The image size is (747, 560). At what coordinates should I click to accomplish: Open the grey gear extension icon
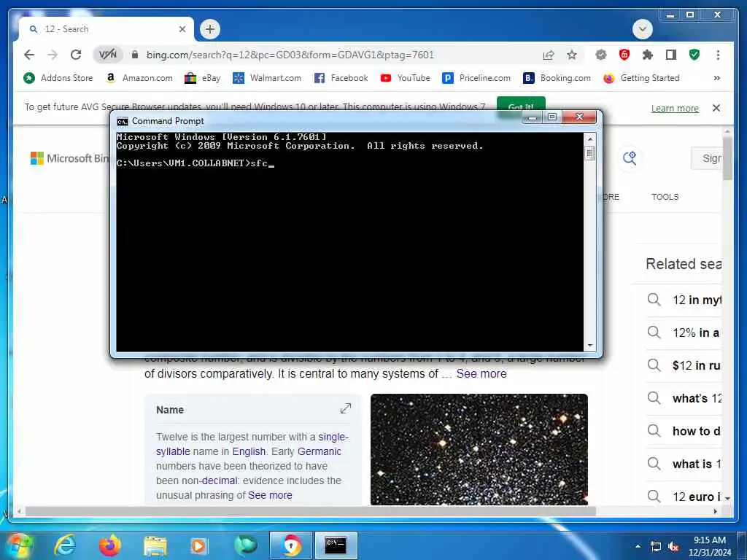coord(601,55)
